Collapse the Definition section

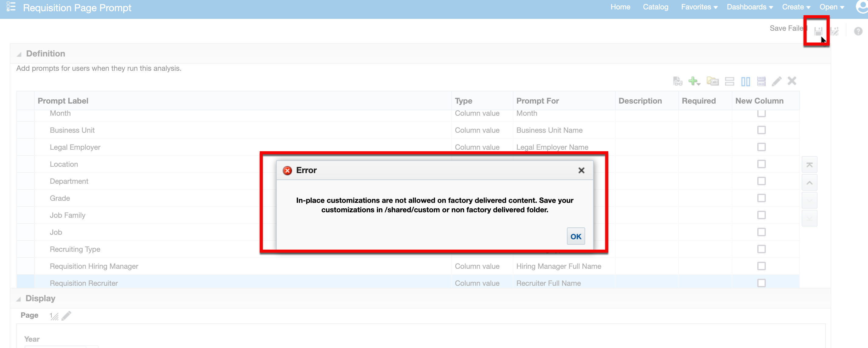19,53
